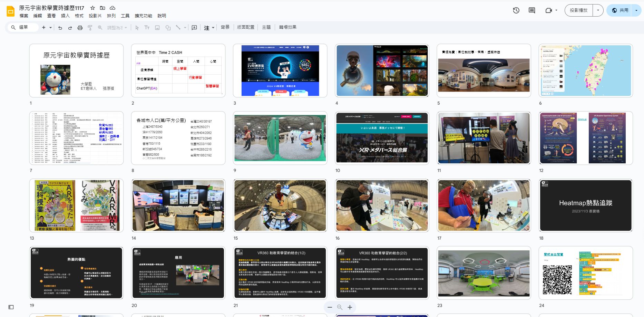Choose the line tool

[x=178, y=28]
